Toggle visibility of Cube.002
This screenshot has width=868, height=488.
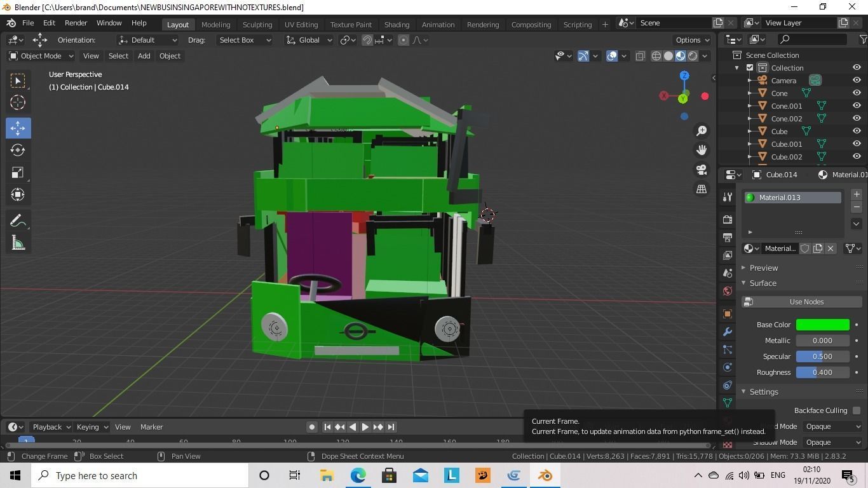857,156
